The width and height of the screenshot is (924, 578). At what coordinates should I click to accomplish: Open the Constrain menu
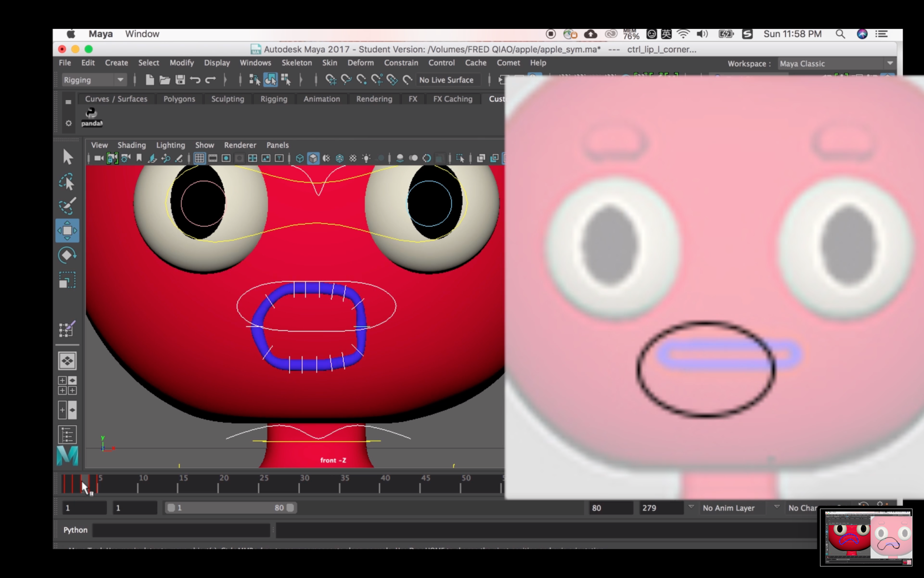tap(401, 63)
